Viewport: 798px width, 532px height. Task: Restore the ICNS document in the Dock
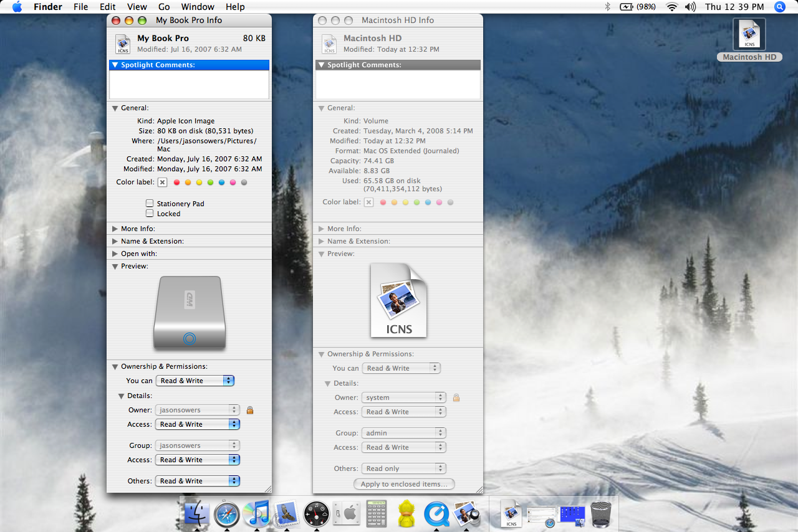tap(511, 514)
